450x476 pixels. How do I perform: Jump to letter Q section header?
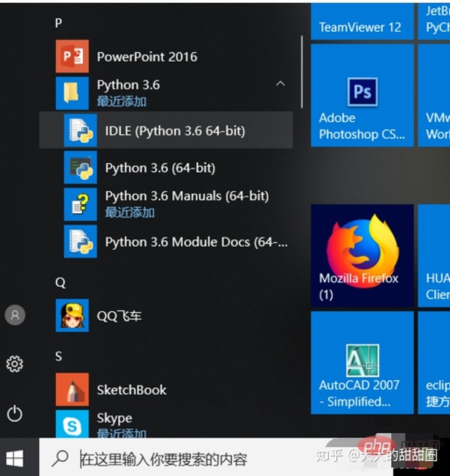[x=60, y=282]
